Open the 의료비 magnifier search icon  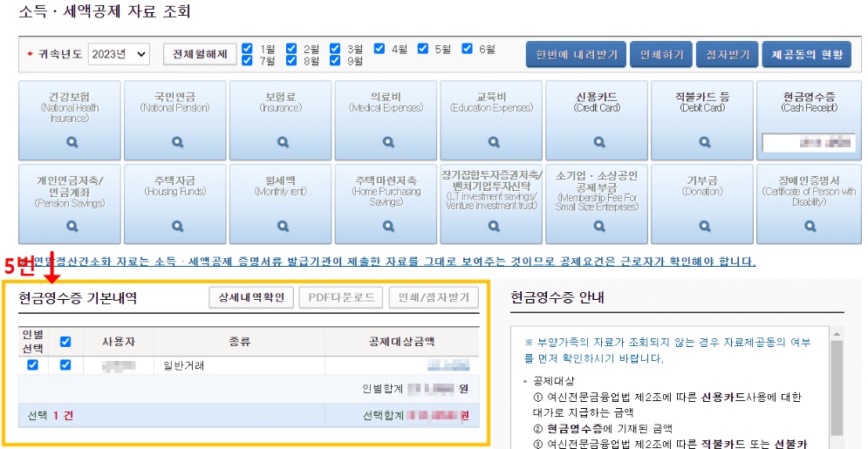[388, 143]
